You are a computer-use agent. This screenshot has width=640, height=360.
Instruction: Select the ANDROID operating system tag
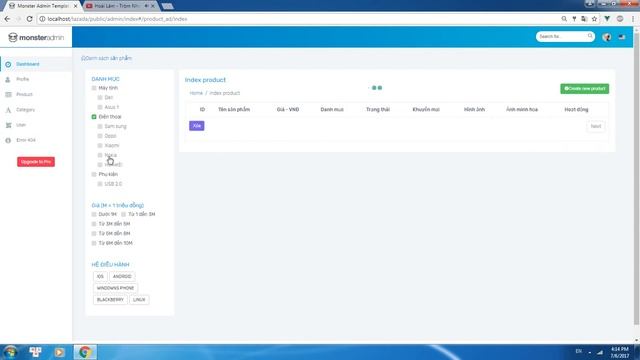(x=122, y=276)
